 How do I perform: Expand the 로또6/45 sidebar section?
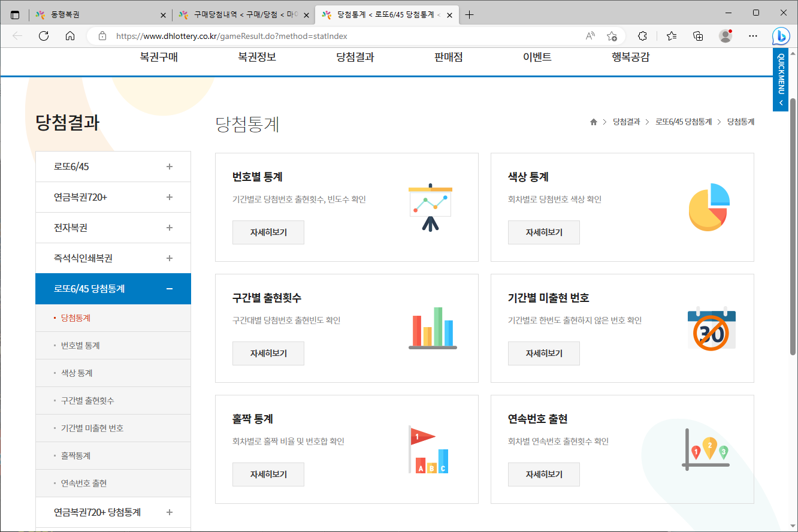pyautogui.click(x=170, y=166)
